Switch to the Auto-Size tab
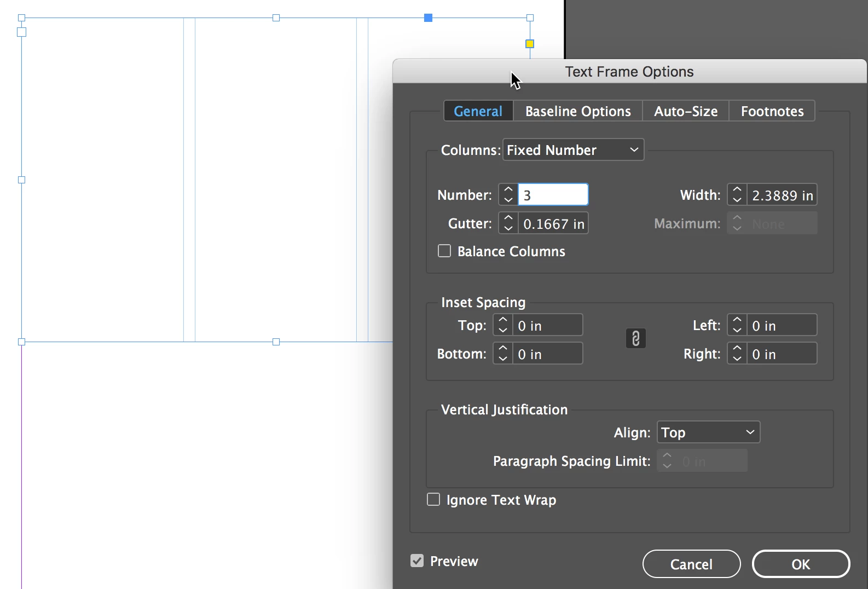This screenshot has width=868, height=589. 686,111
